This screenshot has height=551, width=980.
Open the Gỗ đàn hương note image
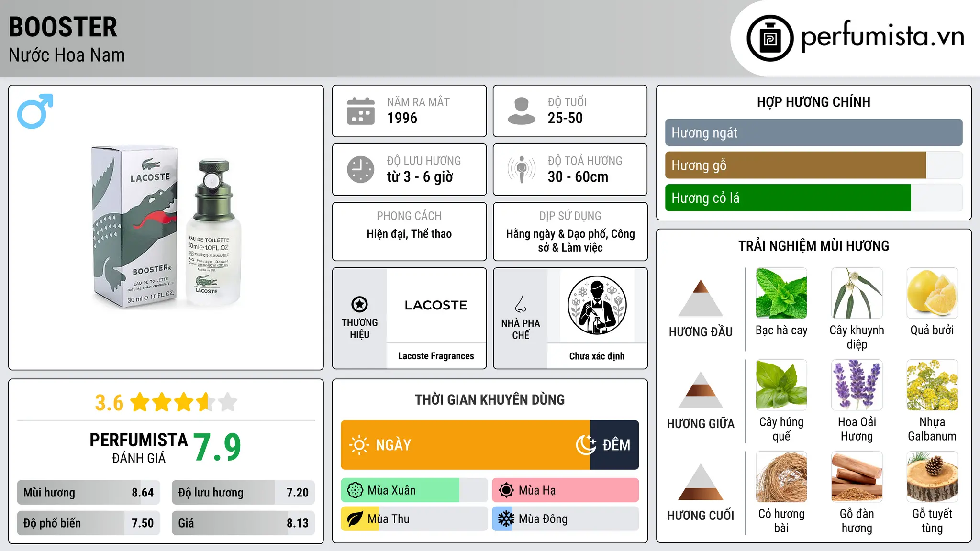pyautogui.click(x=857, y=477)
